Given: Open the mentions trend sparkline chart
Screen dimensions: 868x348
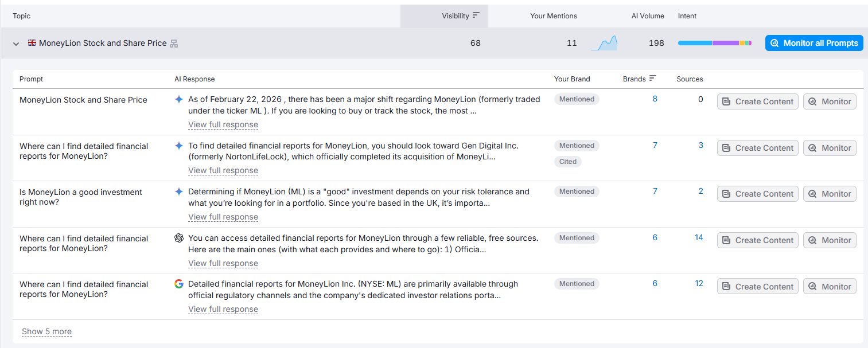Looking at the screenshot, I should tap(604, 43).
